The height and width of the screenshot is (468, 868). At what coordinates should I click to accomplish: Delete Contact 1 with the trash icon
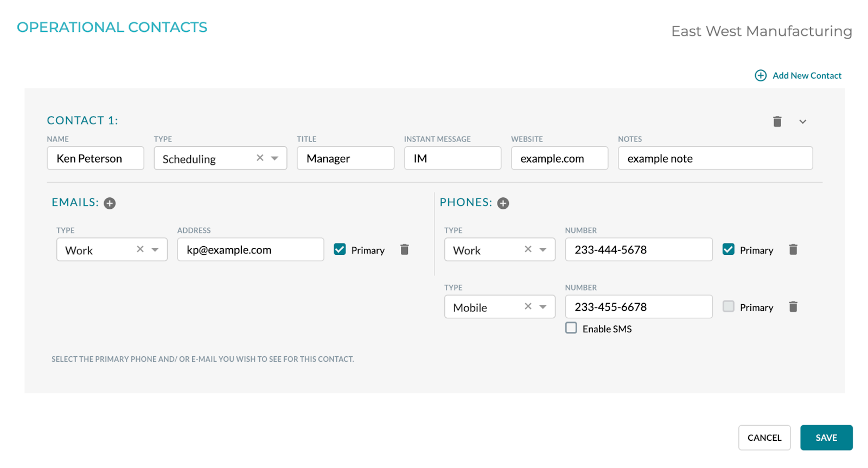tap(777, 121)
